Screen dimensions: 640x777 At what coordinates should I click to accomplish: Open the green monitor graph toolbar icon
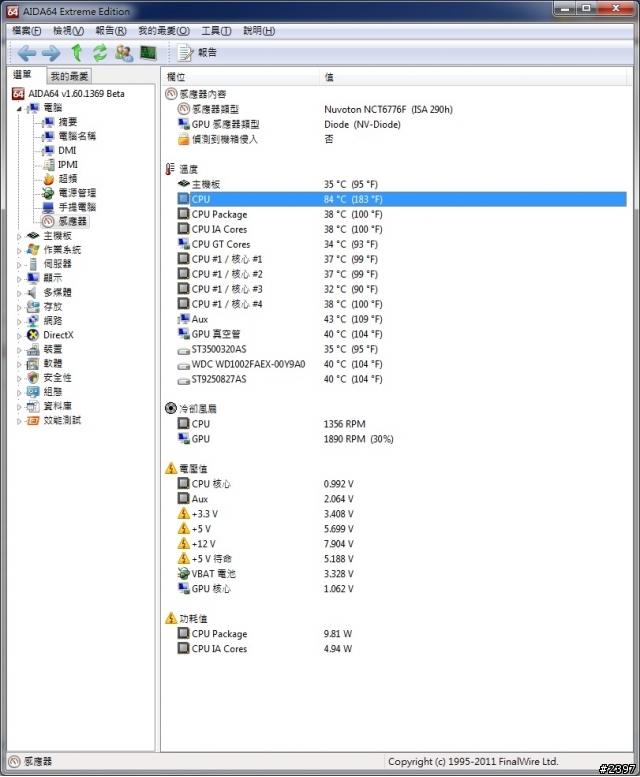pyautogui.click(x=148, y=53)
